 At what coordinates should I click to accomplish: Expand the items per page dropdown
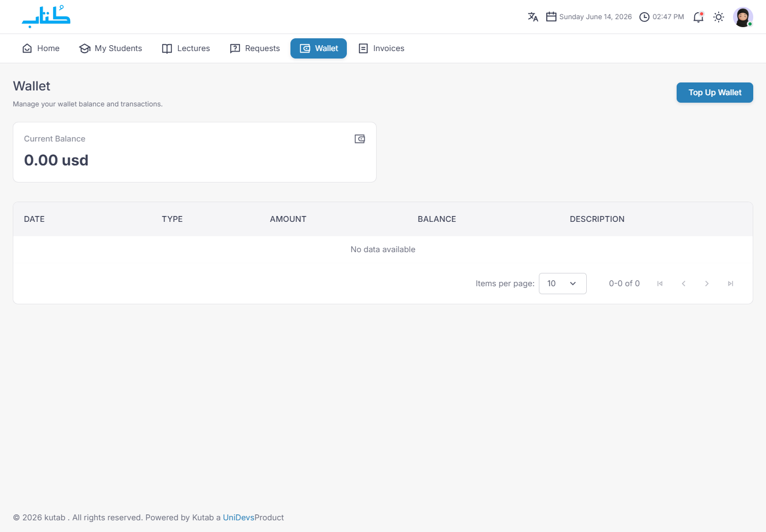point(563,284)
